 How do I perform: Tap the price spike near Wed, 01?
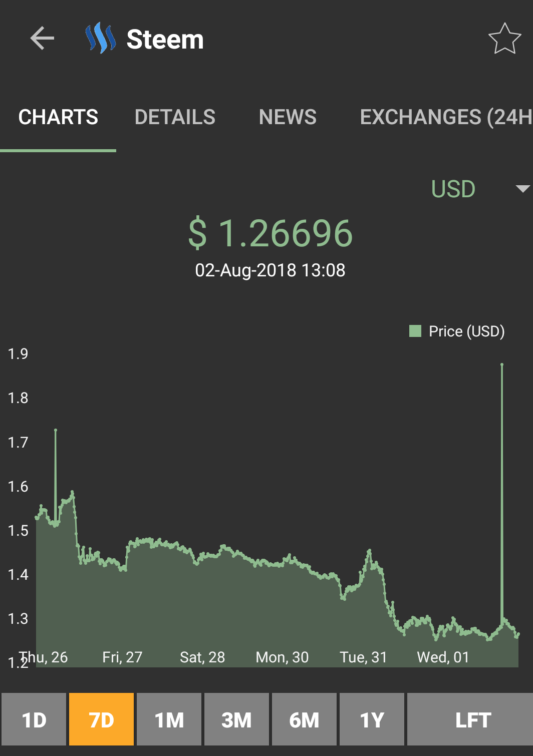click(501, 365)
